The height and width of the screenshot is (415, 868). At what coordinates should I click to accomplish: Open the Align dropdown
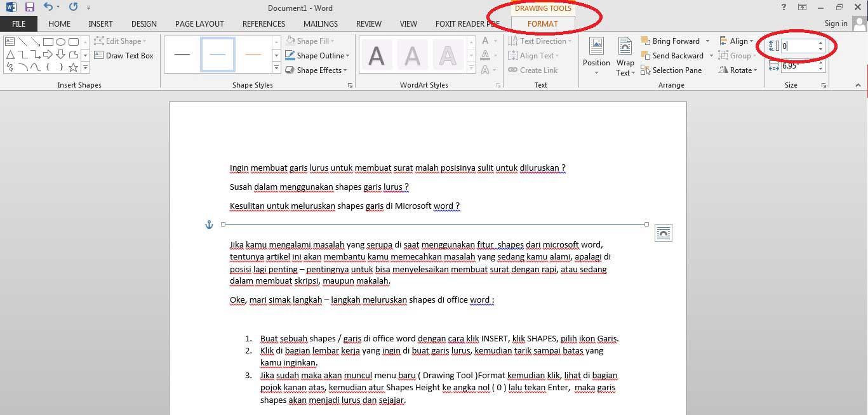(x=736, y=41)
